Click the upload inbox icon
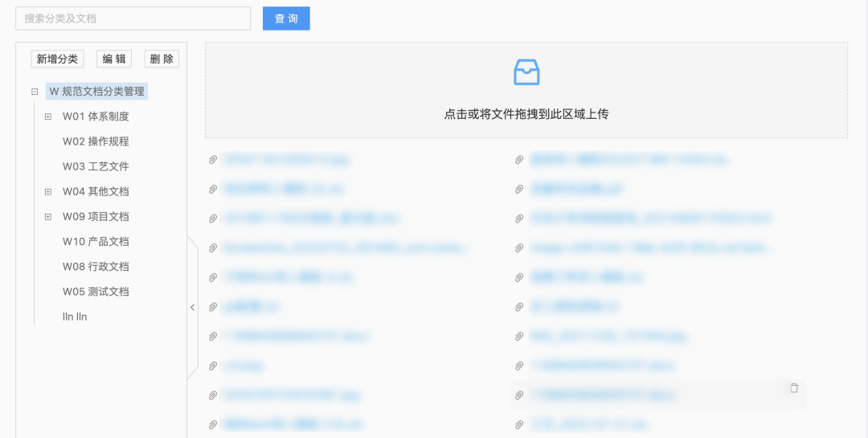 pos(526,72)
